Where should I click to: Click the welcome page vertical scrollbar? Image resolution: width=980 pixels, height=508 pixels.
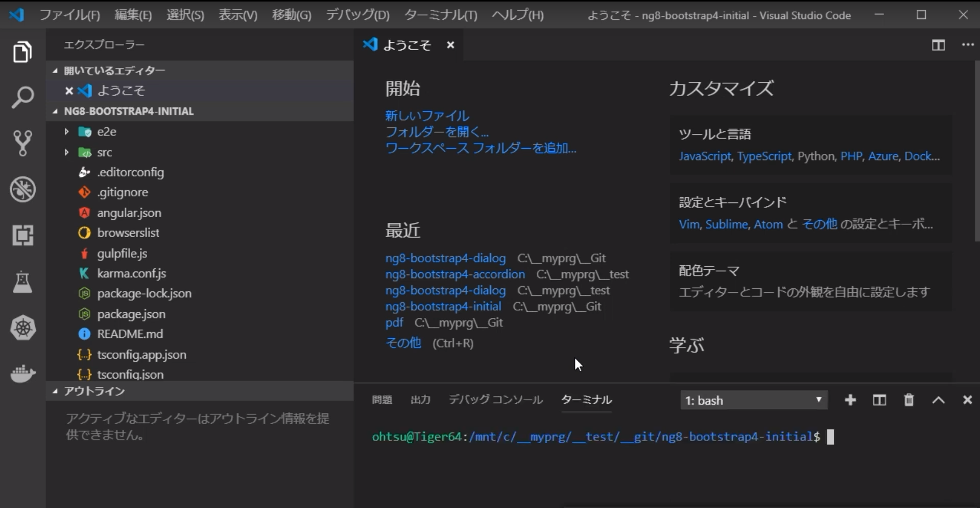(976, 152)
